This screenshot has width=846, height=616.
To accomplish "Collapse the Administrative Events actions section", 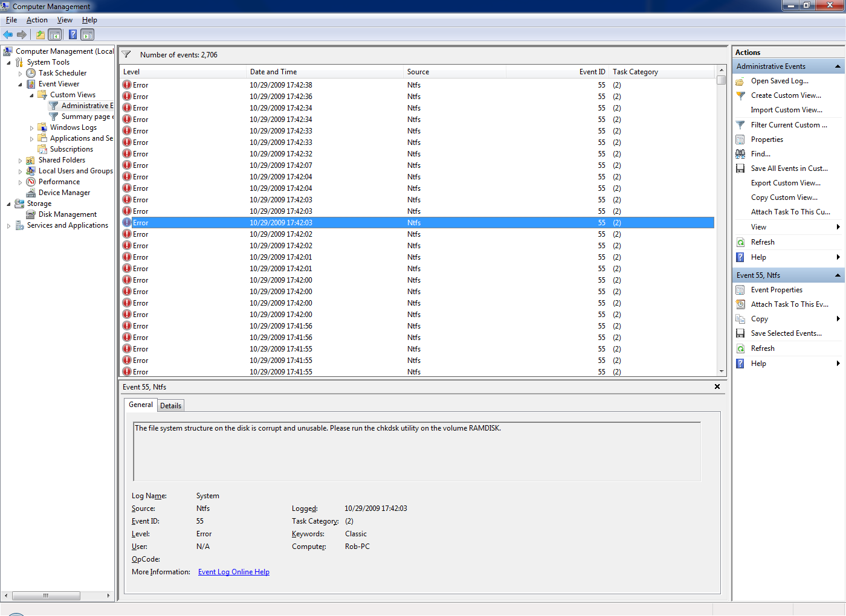I will pos(838,66).
